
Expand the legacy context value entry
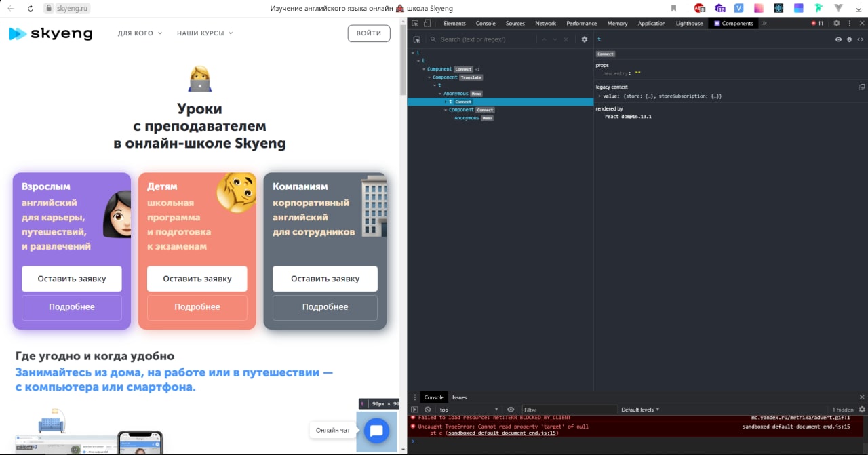tap(599, 96)
